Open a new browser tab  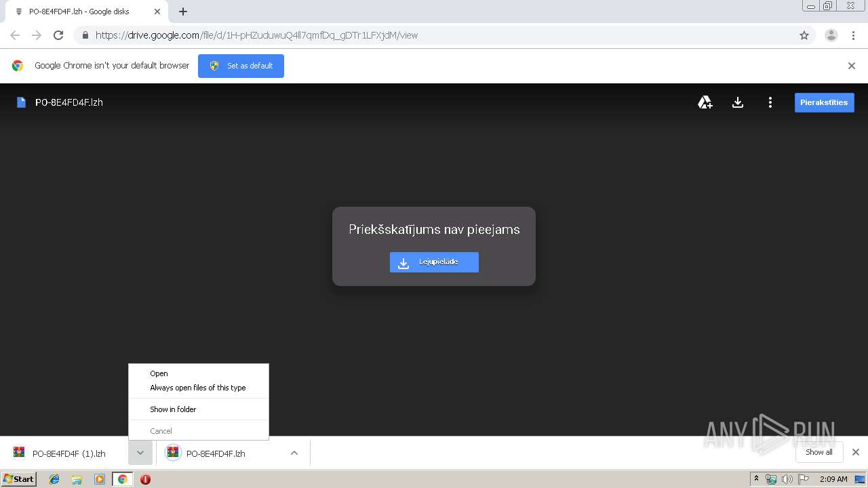[183, 12]
